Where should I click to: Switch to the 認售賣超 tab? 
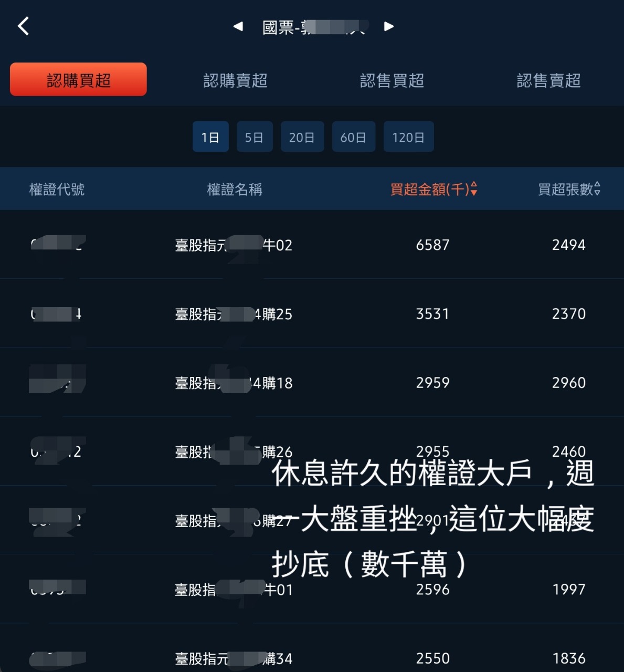pyautogui.click(x=548, y=80)
